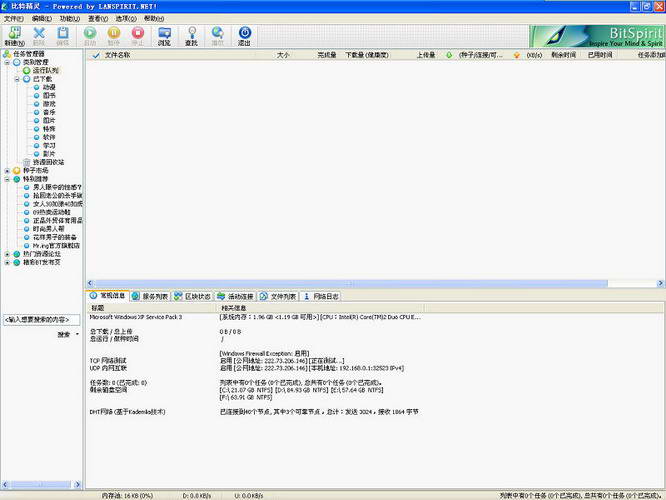Screen dimensions: 666x500
Task: Click the red 停止 (Stop) toolbar icon
Action: pyautogui.click(x=139, y=34)
